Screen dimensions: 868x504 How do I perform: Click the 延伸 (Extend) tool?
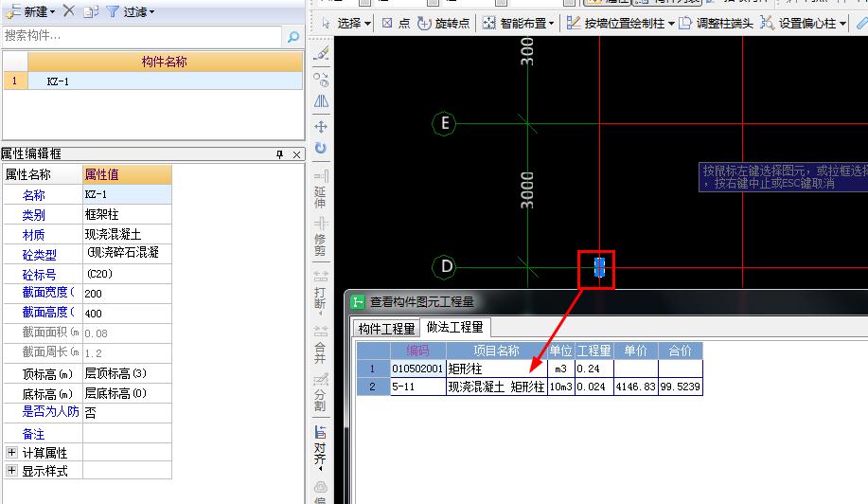tap(321, 189)
